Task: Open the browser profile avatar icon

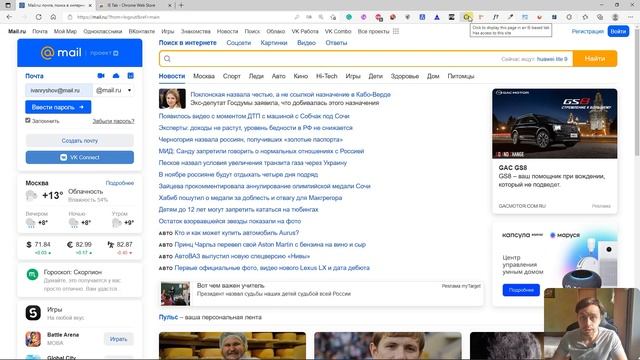Action: [615, 17]
